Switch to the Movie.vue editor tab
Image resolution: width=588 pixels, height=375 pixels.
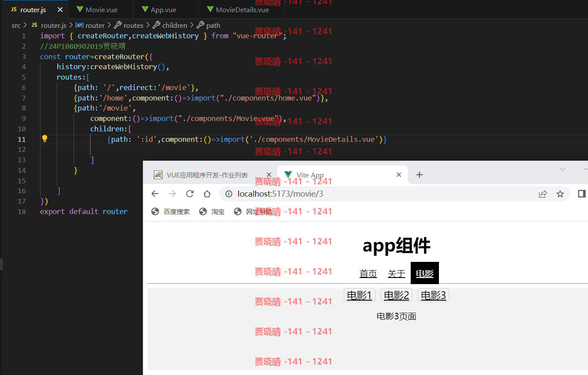tap(100, 10)
